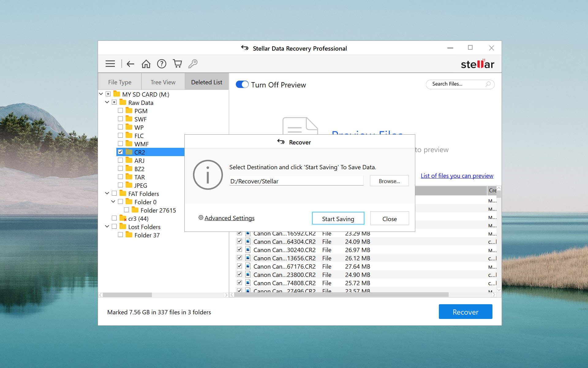Click Start Saving button
The width and height of the screenshot is (588, 368).
(x=338, y=219)
